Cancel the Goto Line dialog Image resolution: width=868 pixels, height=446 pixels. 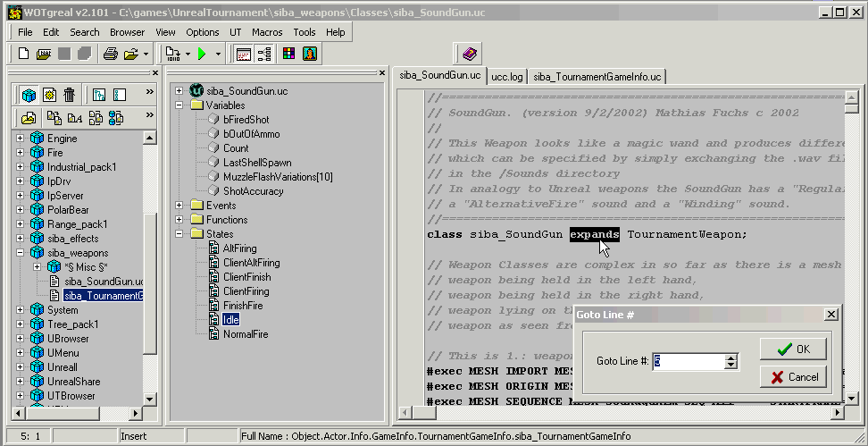[793, 377]
